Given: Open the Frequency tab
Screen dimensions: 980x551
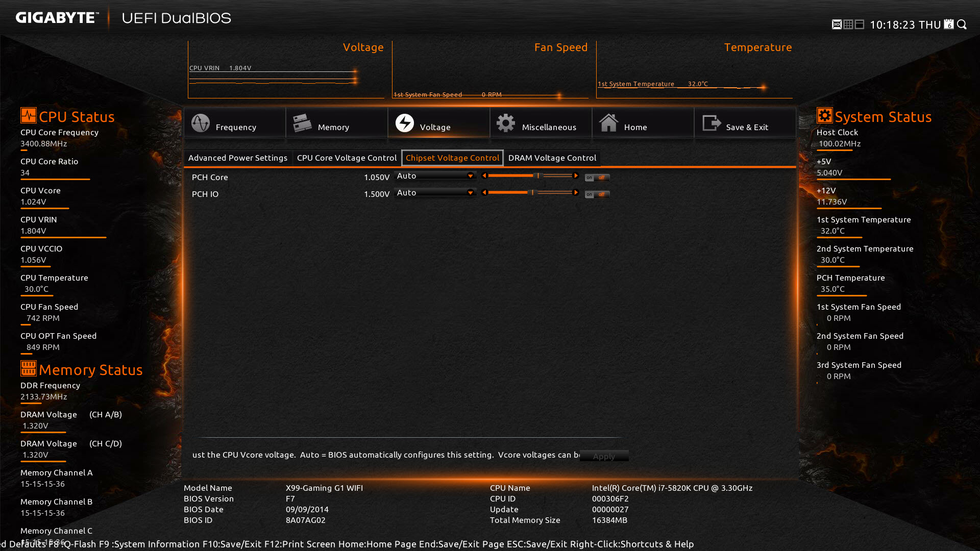Looking at the screenshot, I should click(235, 123).
